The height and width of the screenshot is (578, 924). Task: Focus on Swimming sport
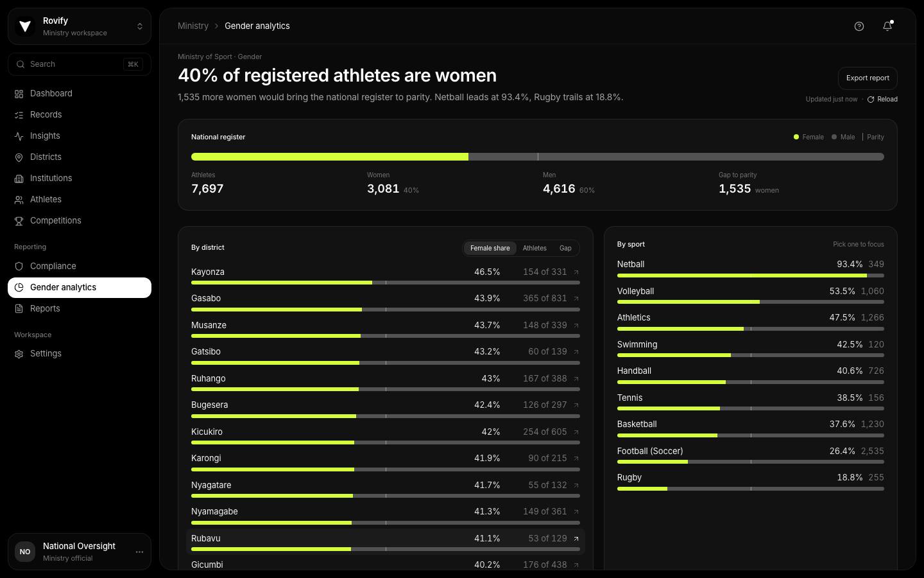(x=751, y=349)
